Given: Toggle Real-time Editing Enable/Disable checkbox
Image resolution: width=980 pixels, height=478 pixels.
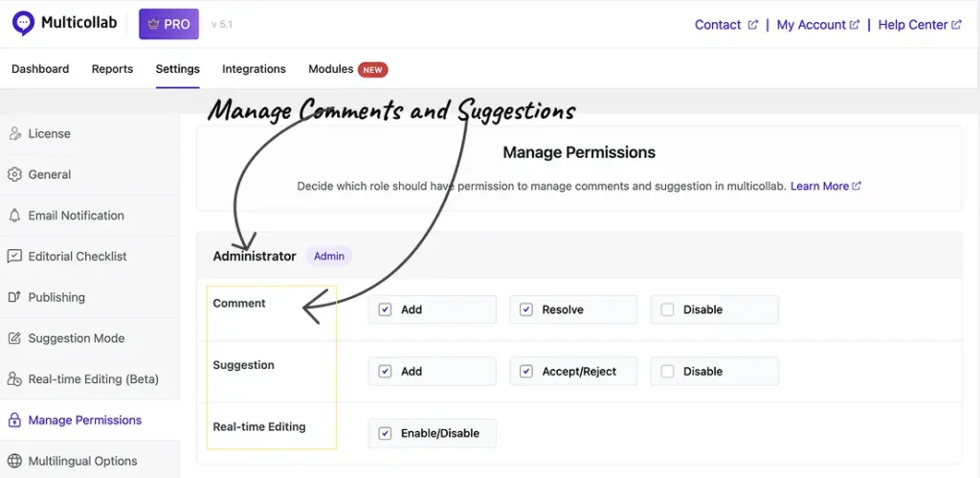Looking at the screenshot, I should 385,433.
